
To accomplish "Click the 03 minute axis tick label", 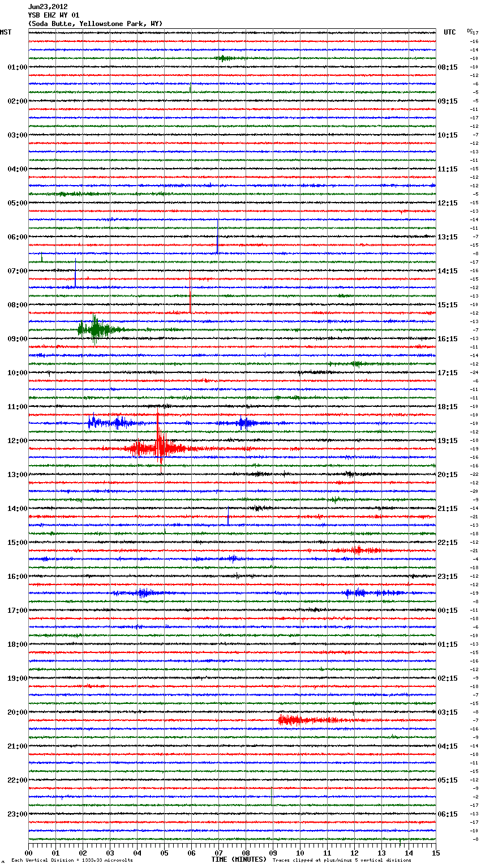I will pos(110,853).
